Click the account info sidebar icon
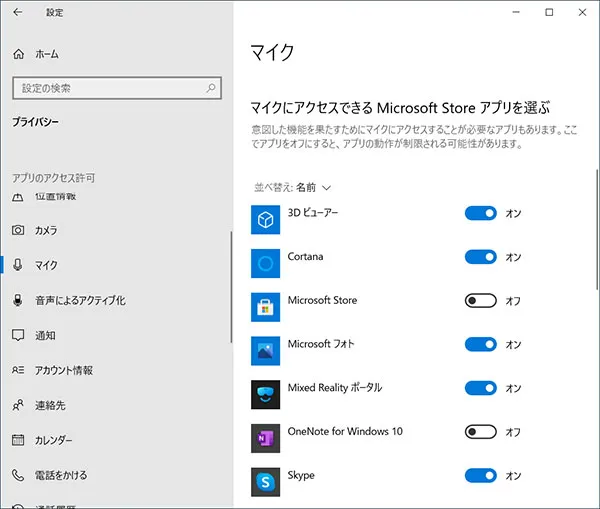The height and width of the screenshot is (509, 600). point(18,370)
